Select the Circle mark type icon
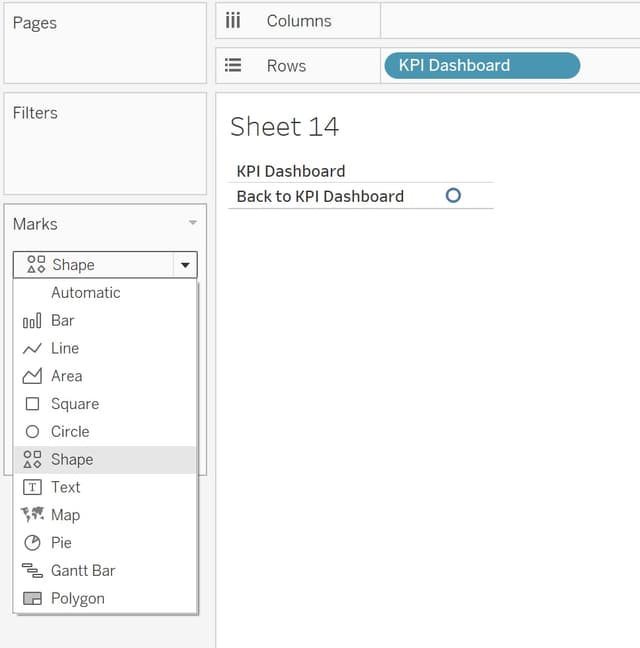Viewport: 640px width, 648px height. 32,431
